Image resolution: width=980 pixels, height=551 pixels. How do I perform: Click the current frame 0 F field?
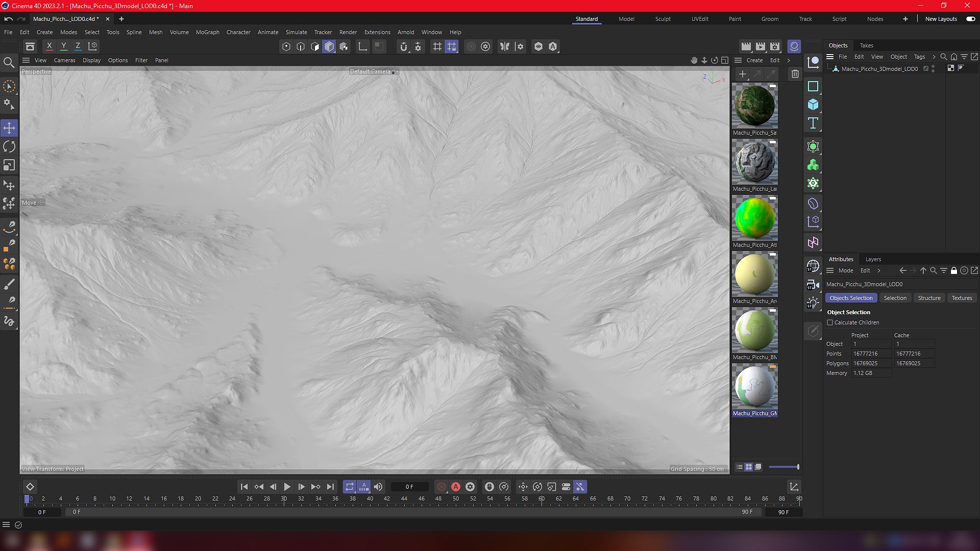(x=409, y=487)
